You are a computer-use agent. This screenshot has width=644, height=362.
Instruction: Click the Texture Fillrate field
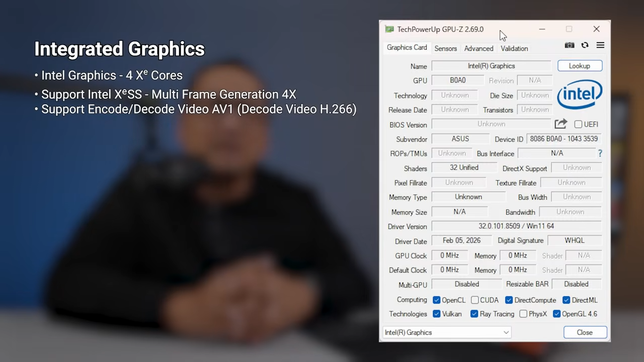pos(572,183)
